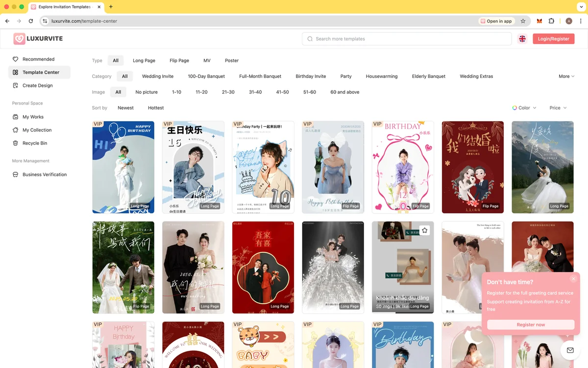This screenshot has height=368, width=588.
Task: Click the Create Design sidebar icon
Action: [x=15, y=85]
